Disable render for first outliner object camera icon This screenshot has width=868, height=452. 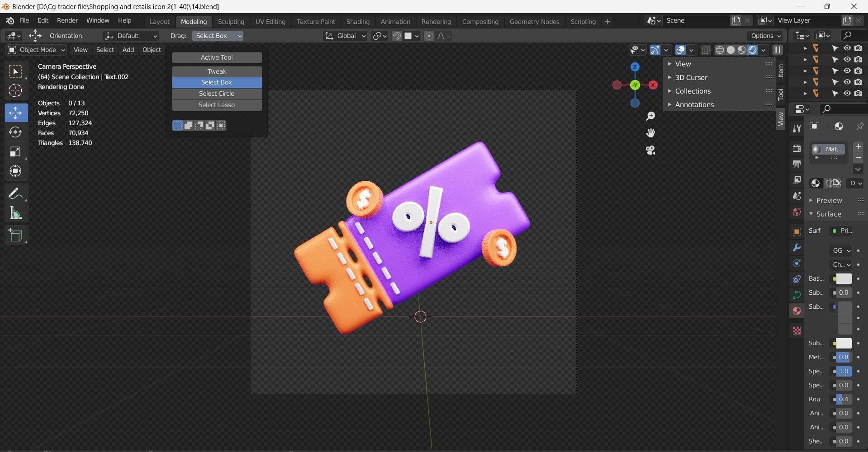click(858, 48)
